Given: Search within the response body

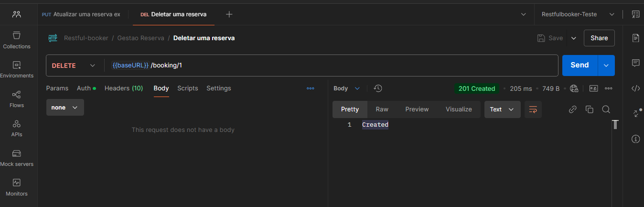Looking at the screenshot, I should pos(606,109).
